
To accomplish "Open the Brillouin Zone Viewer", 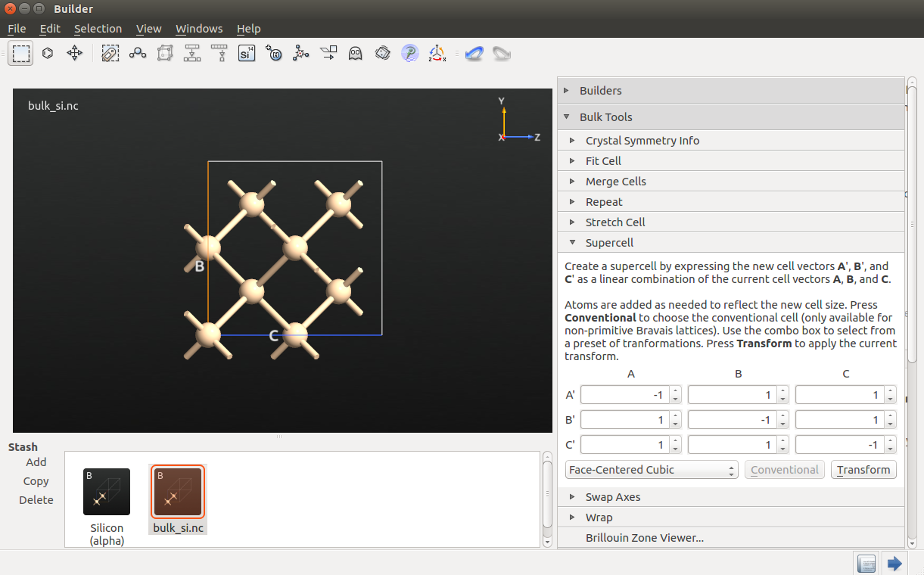I will coord(645,538).
